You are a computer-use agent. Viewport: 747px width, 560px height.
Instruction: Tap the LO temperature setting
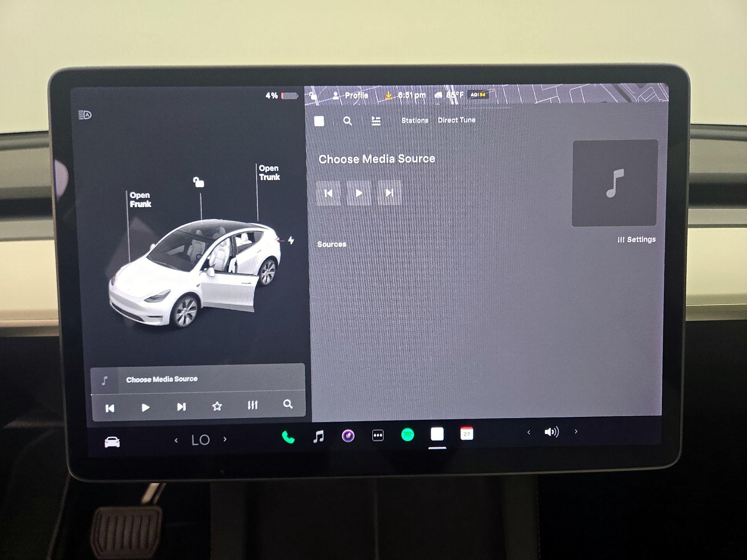click(x=201, y=440)
